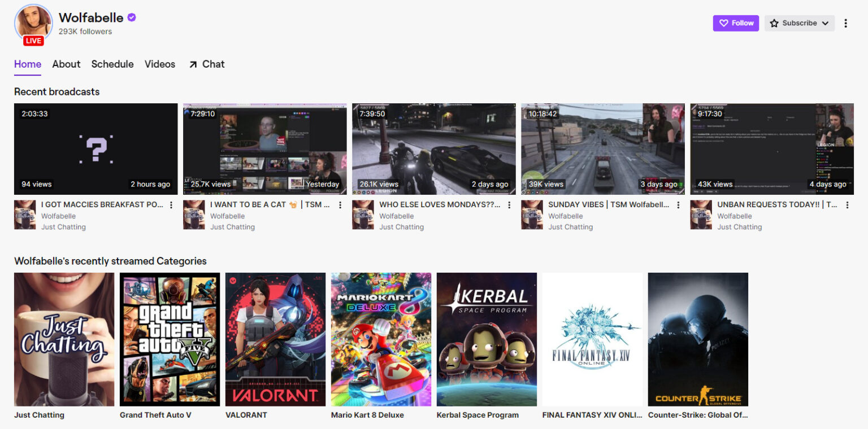This screenshot has height=429, width=868.
Task: Open the VALORANT category box art
Action: [x=275, y=339]
